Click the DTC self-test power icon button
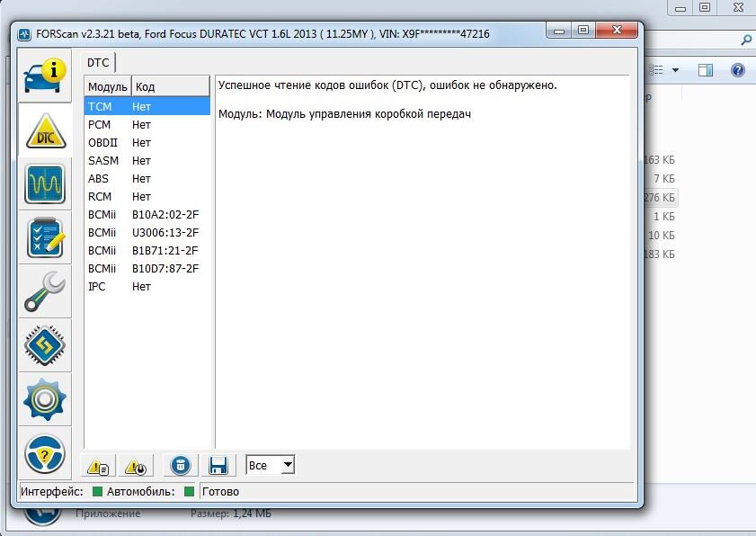 [x=136, y=466]
